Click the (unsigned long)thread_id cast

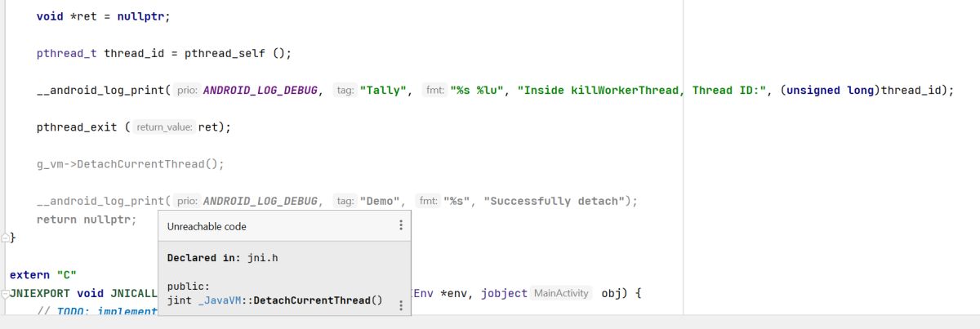(x=863, y=91)
